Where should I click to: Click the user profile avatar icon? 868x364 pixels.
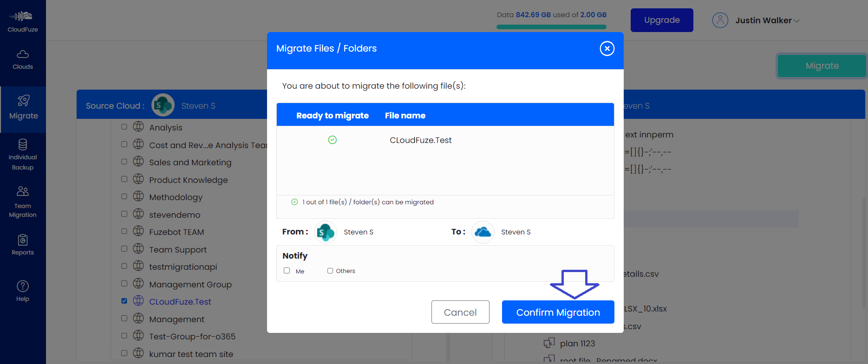click(720, 20)
